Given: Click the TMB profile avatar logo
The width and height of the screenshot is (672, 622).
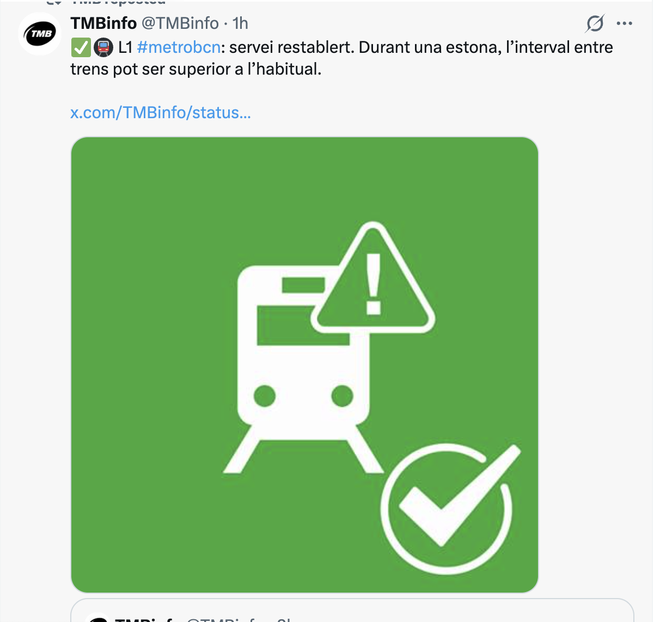Looking at the screenshot, I should click(x=40, y=34).
